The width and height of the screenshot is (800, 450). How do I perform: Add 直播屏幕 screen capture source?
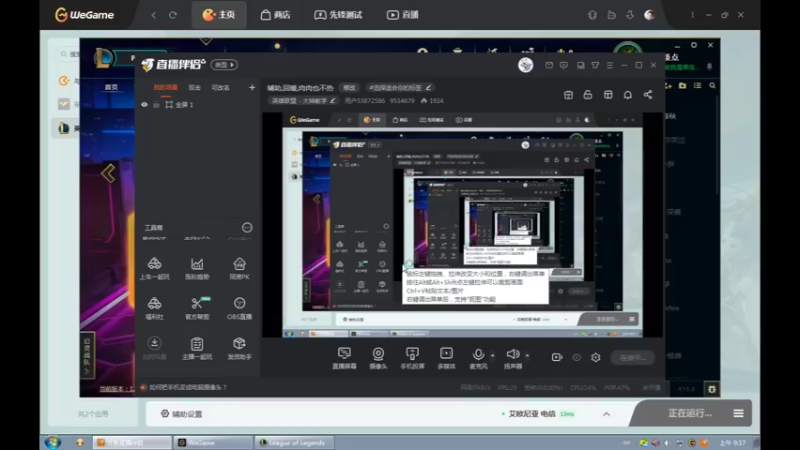(344, 358)
